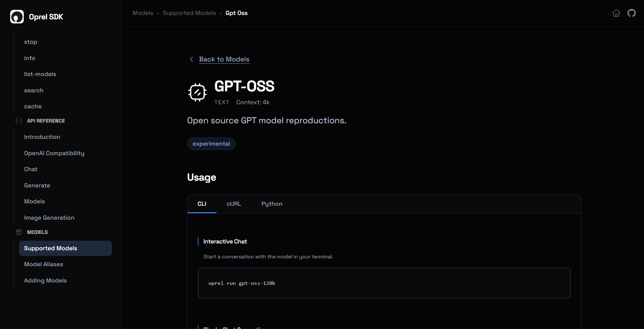Viewport: 644px width, 329px height.
Task: Click the GPT-OSS chip icon
Action: [x=197, y=92]
